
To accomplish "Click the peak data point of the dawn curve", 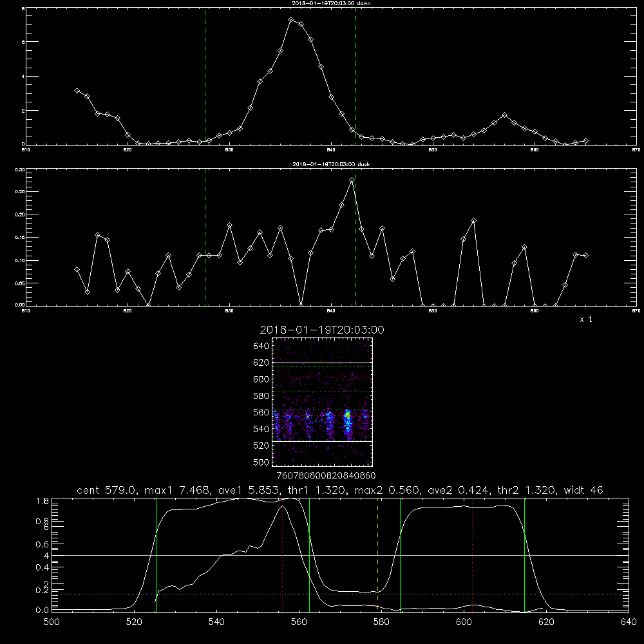I will [291, 20].
